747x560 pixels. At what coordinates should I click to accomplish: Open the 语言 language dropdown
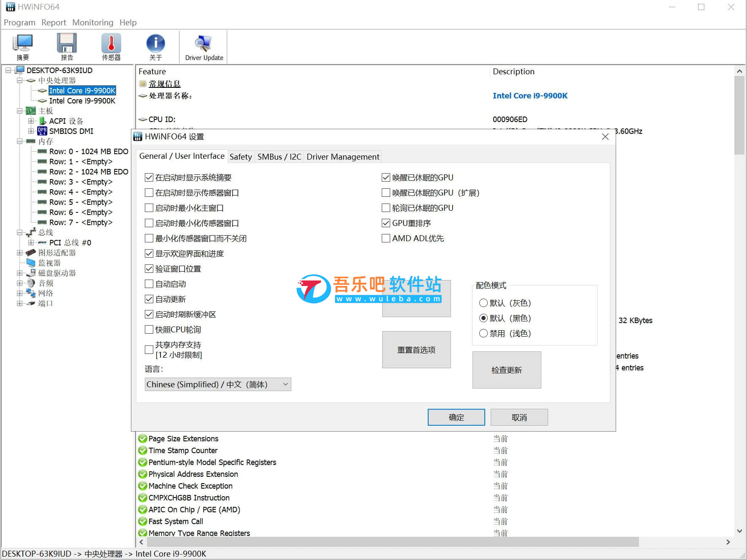click(218, 384)
